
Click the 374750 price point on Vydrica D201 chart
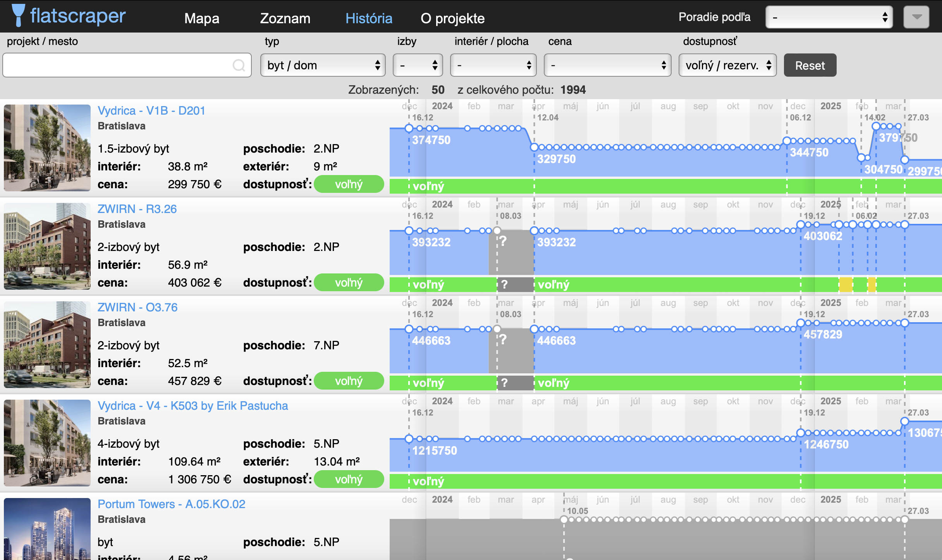point(409,128)
